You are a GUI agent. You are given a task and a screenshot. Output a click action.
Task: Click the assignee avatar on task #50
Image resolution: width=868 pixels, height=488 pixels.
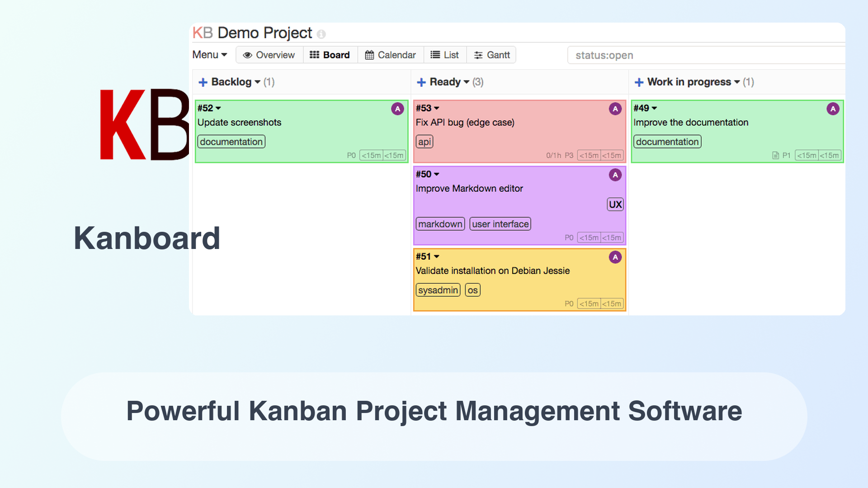615,175
